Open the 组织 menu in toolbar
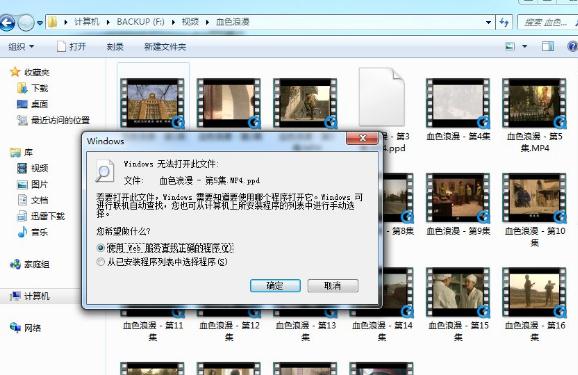 (x=21, y=46)
